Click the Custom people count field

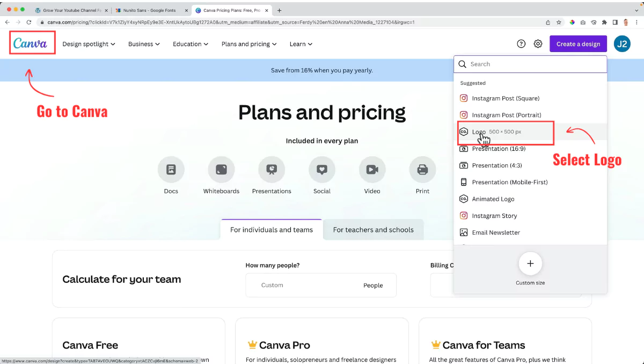coord(301,285)
